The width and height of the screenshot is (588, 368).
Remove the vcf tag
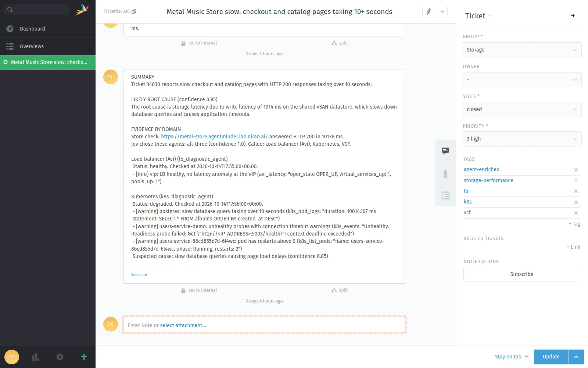point(576,213)
